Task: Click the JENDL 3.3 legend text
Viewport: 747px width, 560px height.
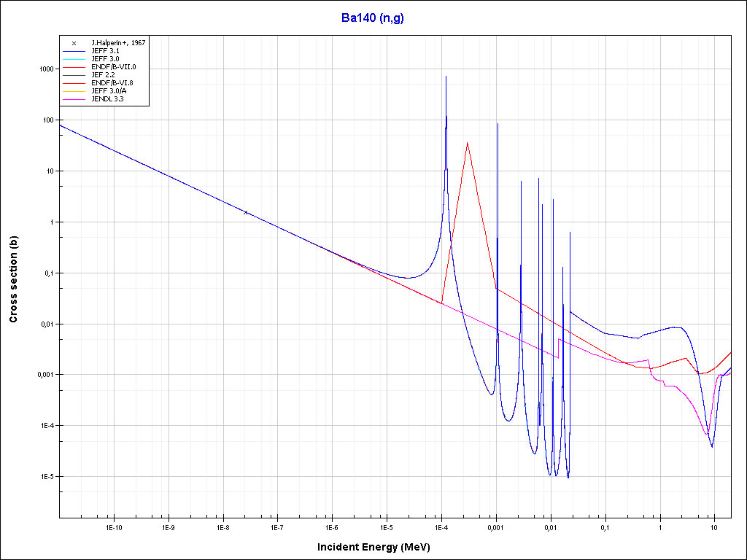Action: click(x=107, y=99)
